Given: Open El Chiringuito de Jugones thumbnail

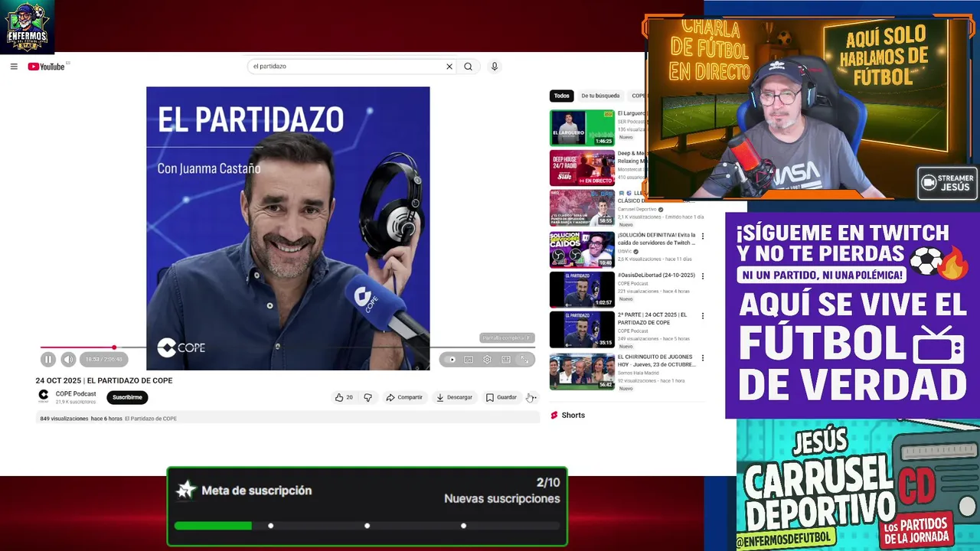Looking at the screenshot, I should (x=582, y=371).
